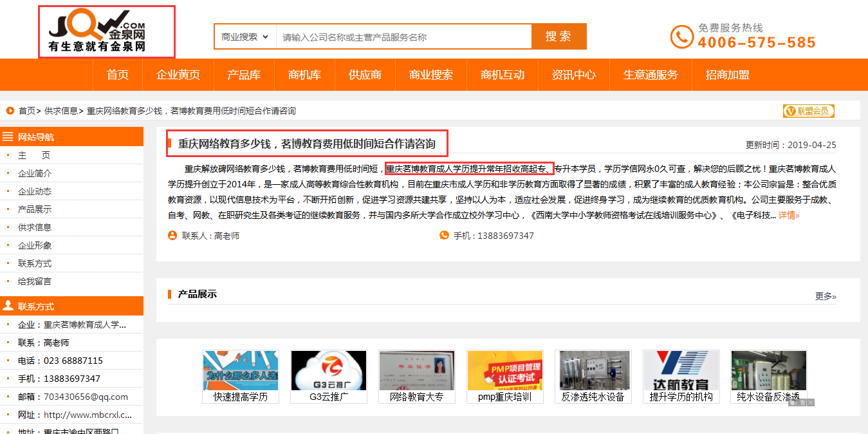Click the 更多» link in 产品展示
Viewport: 868px width, 434px height.
(826, 296)
